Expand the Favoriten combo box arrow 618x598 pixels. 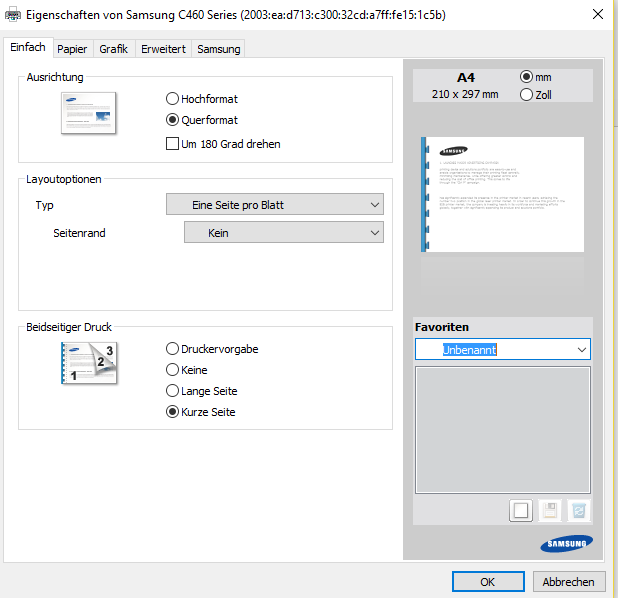(581, 350)
